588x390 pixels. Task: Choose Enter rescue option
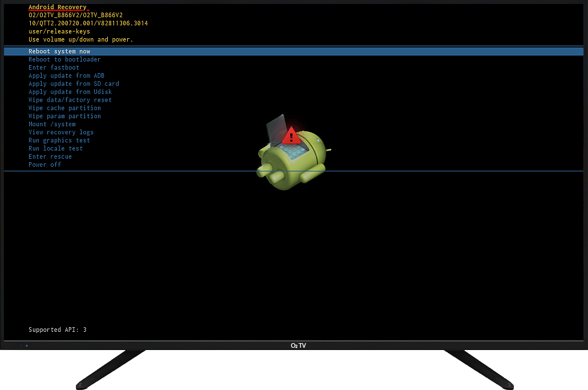[x=50, y=156]
